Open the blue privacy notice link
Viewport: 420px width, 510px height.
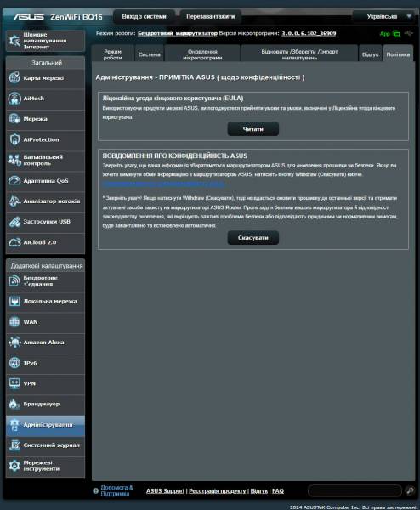pyautogui.click(x=163, y=184)
